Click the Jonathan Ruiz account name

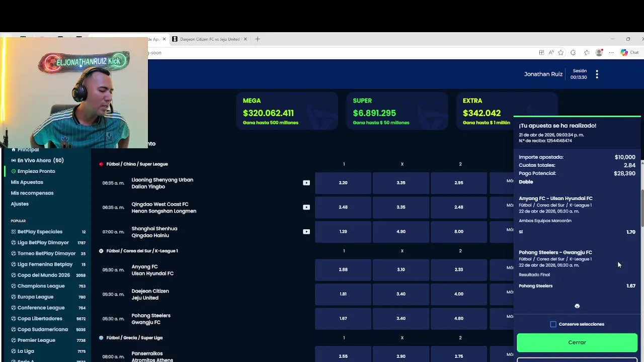(543, 74)
